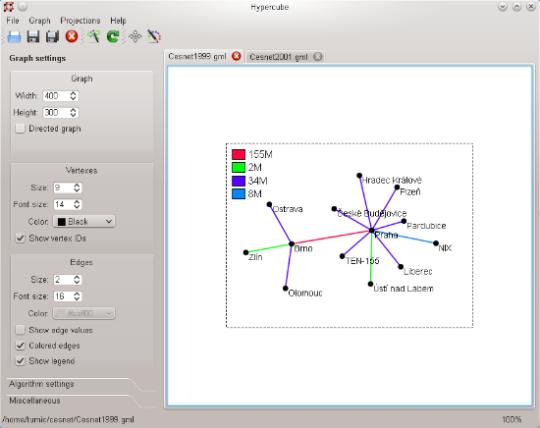Click the purple 34M legend swatch
The image size is (540, 428).
click(x=238, y=181)
